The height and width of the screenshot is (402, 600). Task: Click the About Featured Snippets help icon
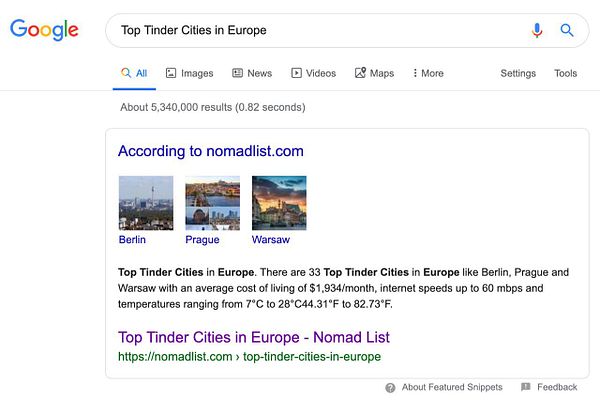pos(390,387)
